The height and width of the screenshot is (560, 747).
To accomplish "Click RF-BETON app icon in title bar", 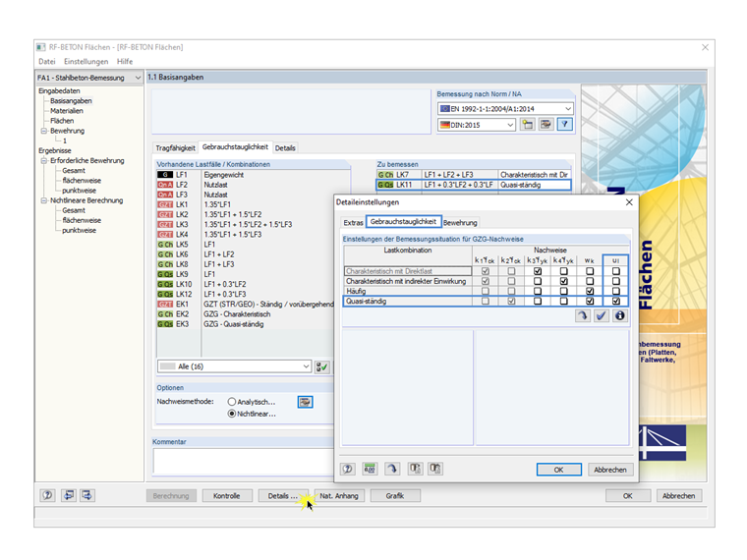I will (x=41, y=47).
